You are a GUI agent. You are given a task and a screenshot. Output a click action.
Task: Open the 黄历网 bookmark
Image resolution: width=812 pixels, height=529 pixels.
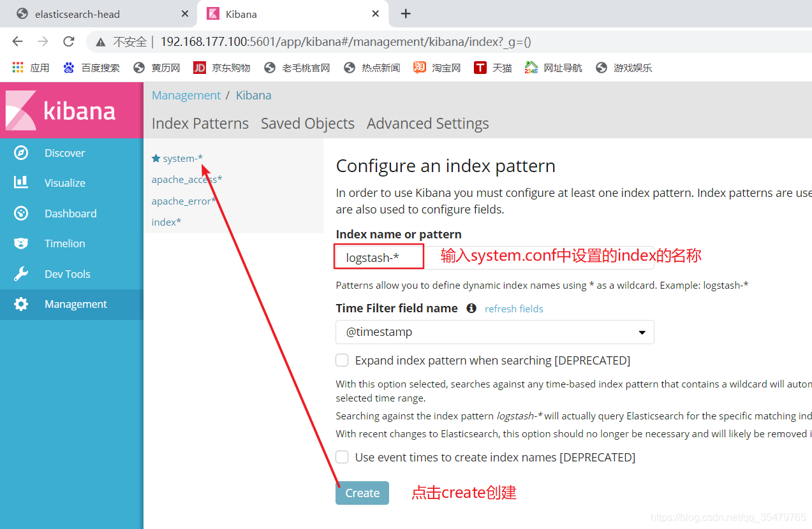point(157,68)
